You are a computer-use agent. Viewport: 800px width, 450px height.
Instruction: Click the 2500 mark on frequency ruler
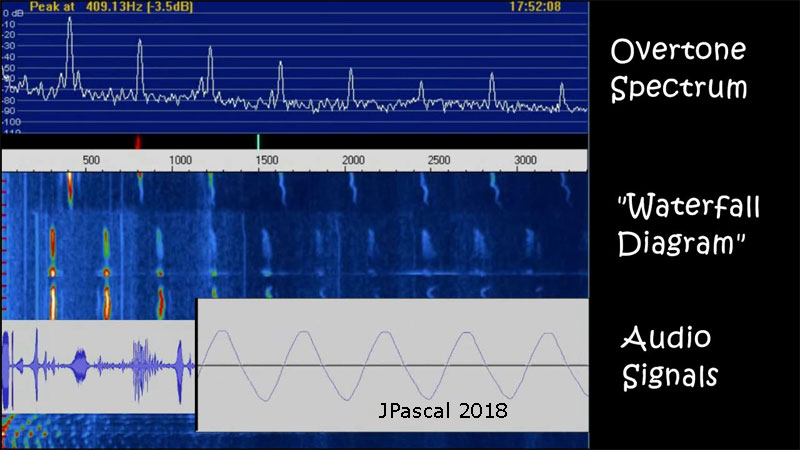[439, 160]
